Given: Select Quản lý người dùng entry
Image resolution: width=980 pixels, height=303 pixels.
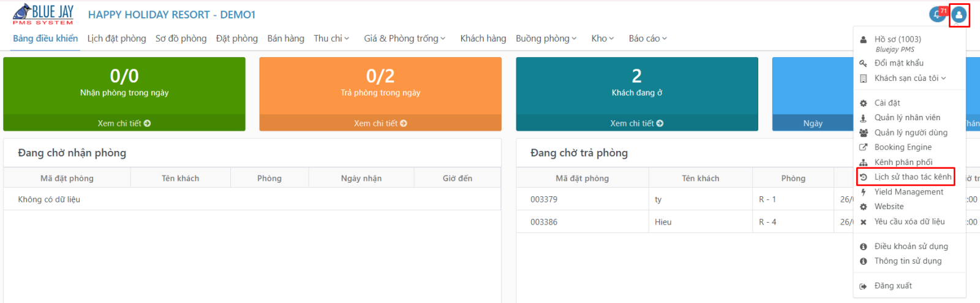Looking at the screenshot, I should (911, 132).
